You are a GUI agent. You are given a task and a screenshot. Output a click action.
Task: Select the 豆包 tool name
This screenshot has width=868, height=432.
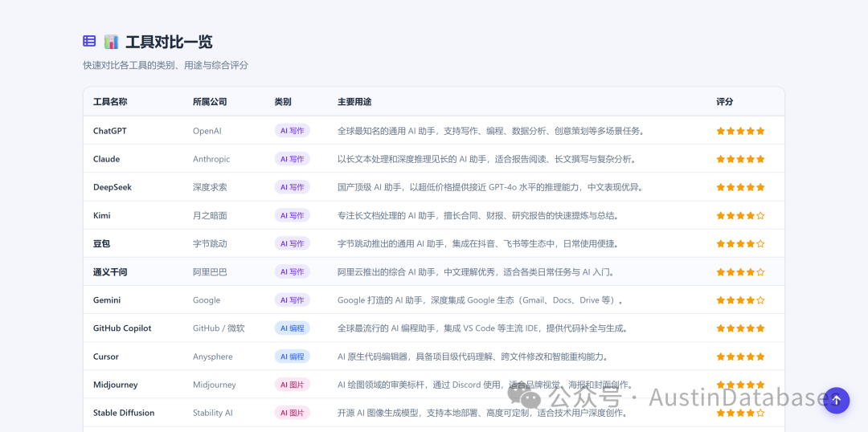(x=102, y=243)
